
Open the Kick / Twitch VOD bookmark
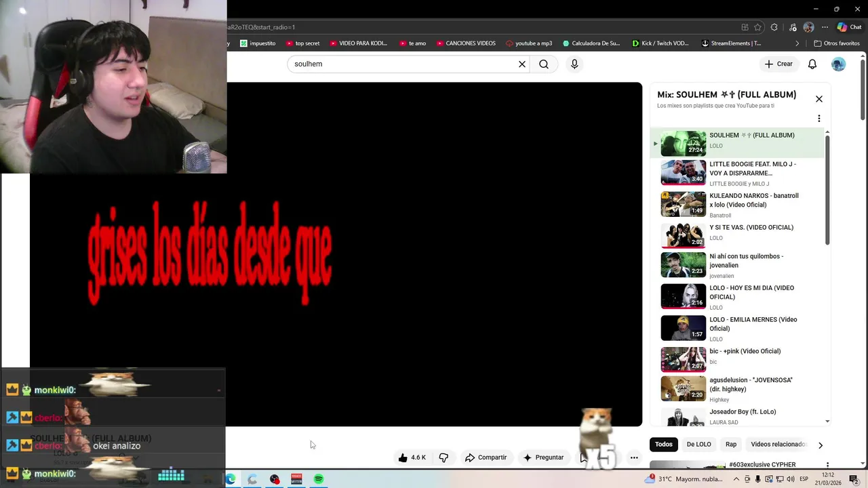click(660, 43)
